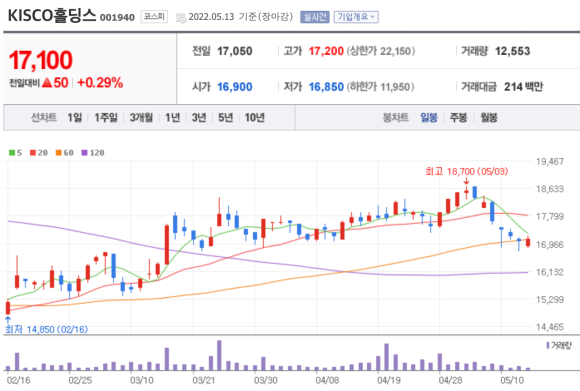This screenshot has width=580, height=391.
Task: Click the 선차트 label
Action: (x=44, y=118)
